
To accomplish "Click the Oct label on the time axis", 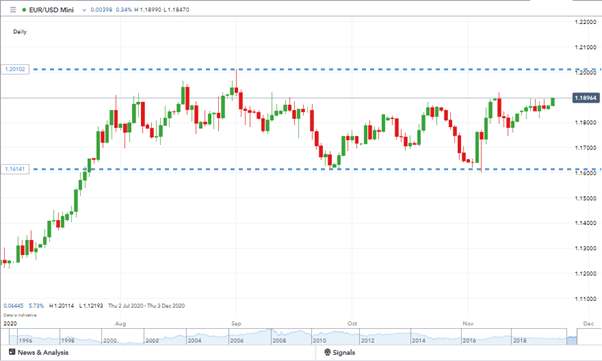I will (x=352, y=324).
